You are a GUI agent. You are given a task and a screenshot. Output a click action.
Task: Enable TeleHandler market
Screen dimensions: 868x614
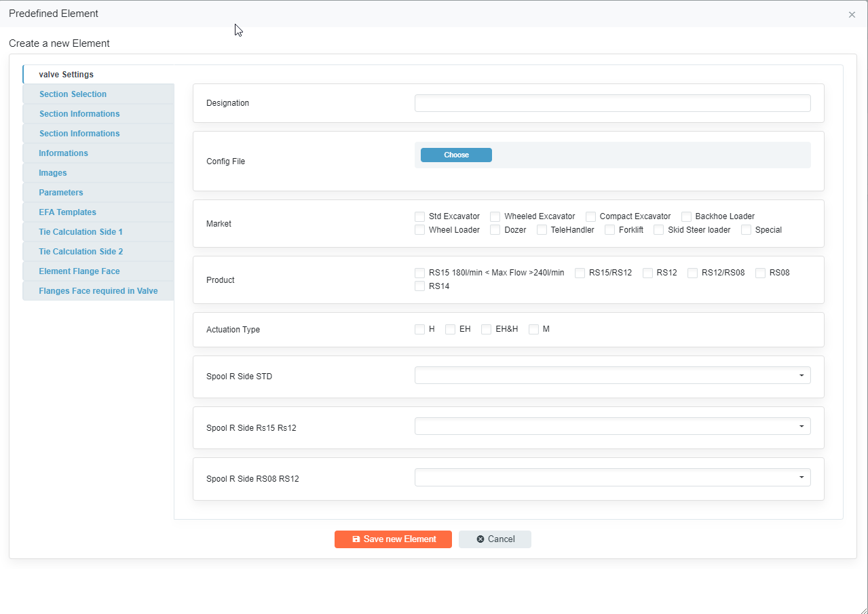click(x=542, y=230)
